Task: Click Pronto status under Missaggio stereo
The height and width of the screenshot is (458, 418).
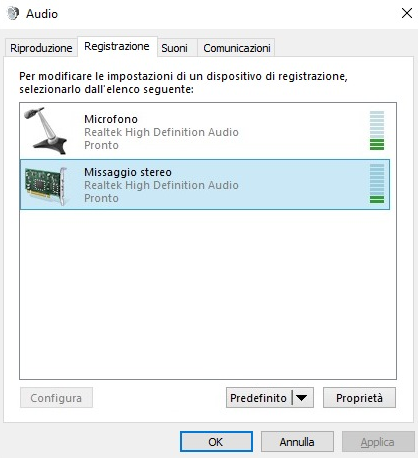Action: coord(101,198)
